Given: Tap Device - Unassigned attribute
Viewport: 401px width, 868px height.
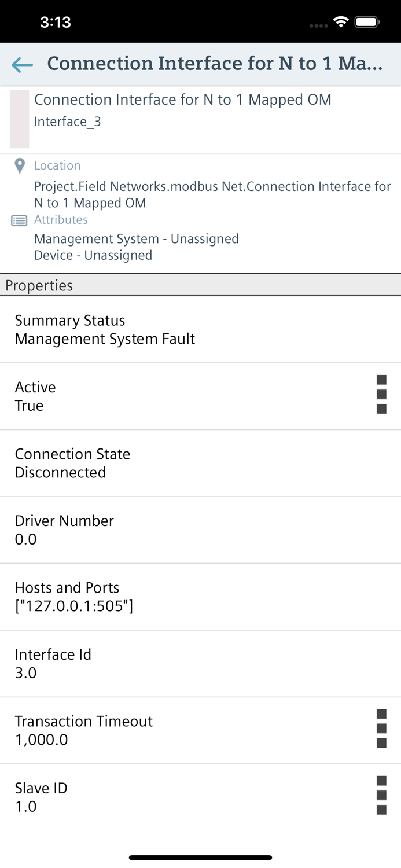Looking at the screenshot, I should pyautogui.click(x=93, y=255).
